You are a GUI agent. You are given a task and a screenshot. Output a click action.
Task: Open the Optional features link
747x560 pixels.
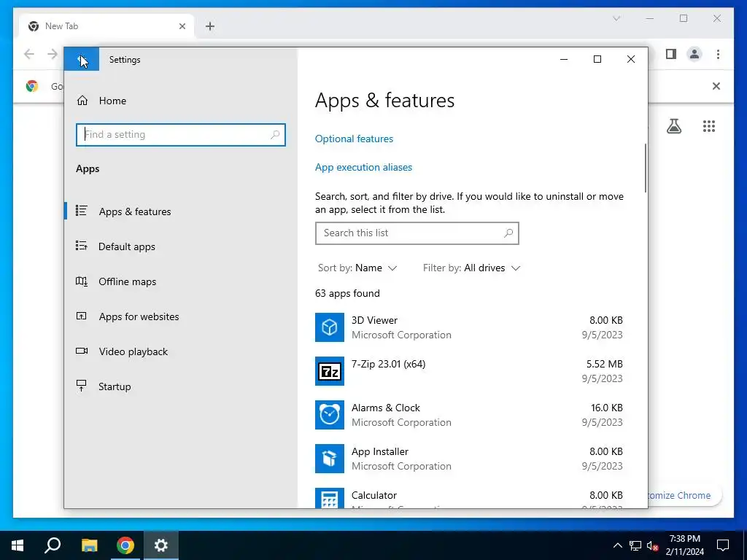coord(354,139)
